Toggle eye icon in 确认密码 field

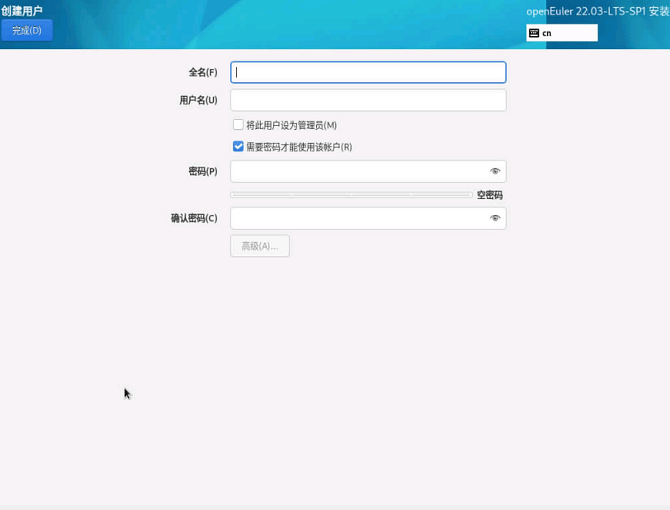point(495,218)
